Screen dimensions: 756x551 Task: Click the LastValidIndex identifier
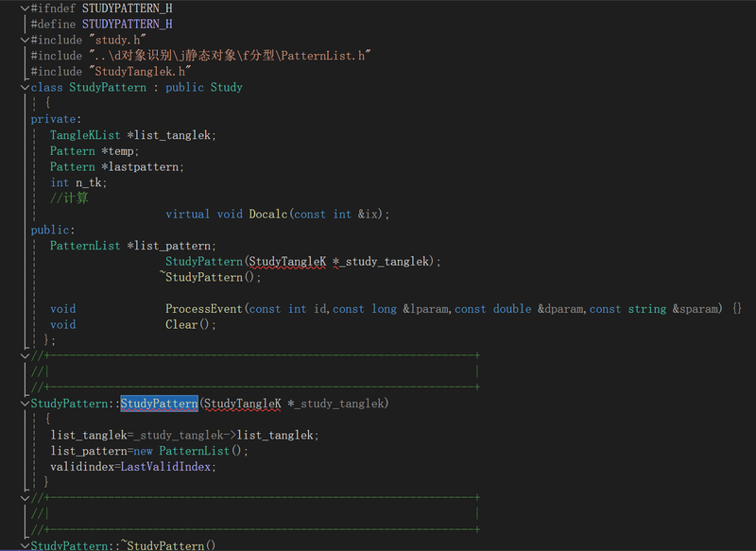(x=165, y=467)
